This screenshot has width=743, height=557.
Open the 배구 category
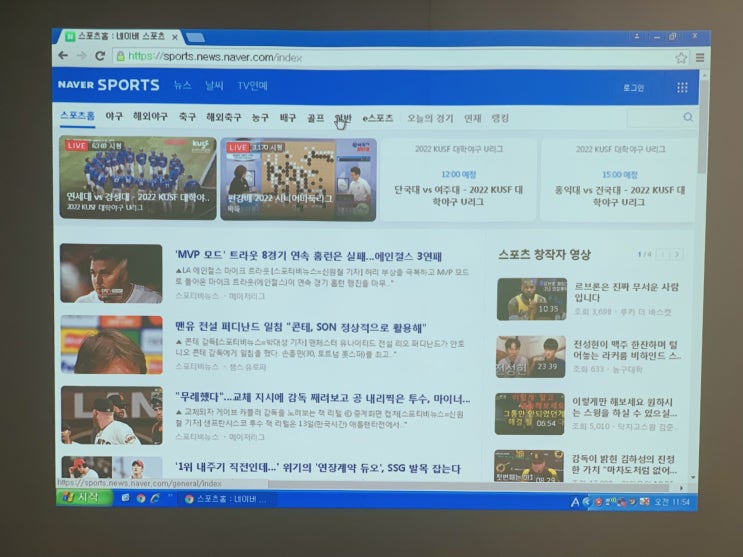(x=288, y=118)
